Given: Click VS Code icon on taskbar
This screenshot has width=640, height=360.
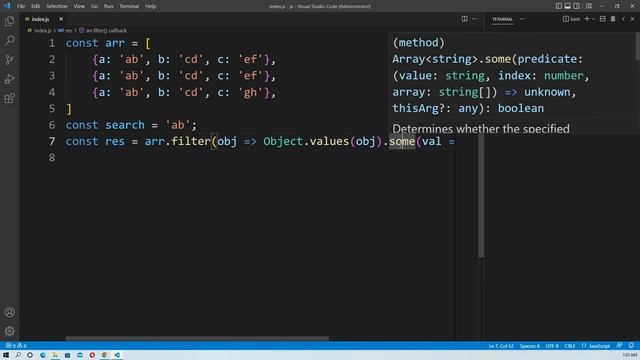Looking at the screenshot, I should click(117, 355).
